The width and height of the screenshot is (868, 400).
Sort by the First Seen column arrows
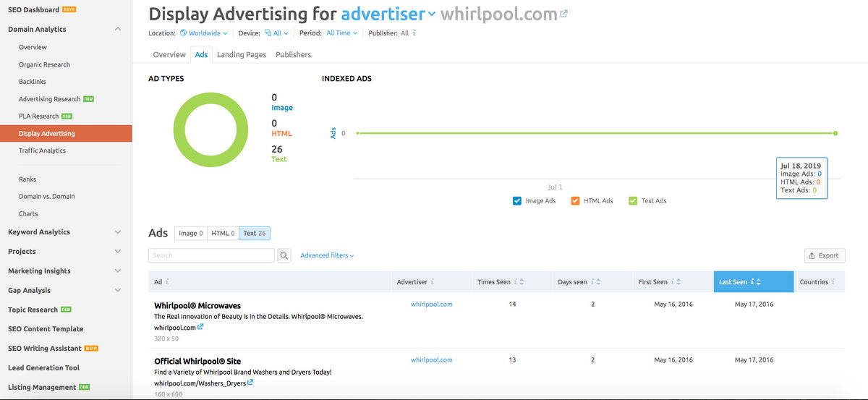click(677, 282)
